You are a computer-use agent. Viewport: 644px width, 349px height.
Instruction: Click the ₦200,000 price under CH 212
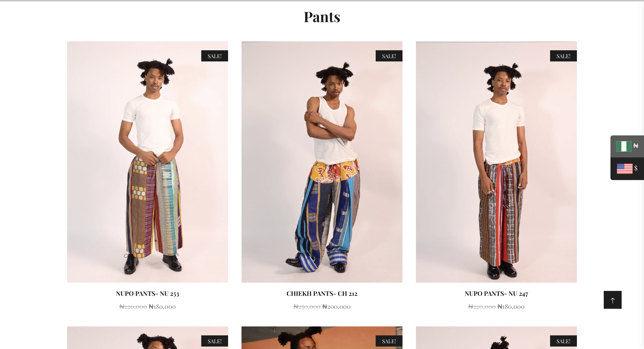coord(337,307)
